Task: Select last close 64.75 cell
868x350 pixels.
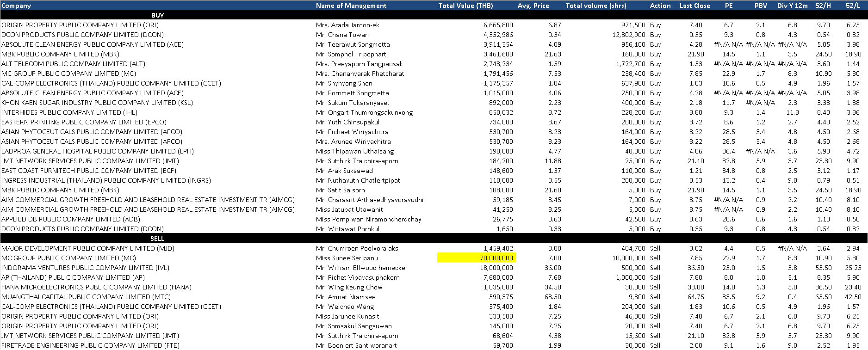Action: click(695, 297)
